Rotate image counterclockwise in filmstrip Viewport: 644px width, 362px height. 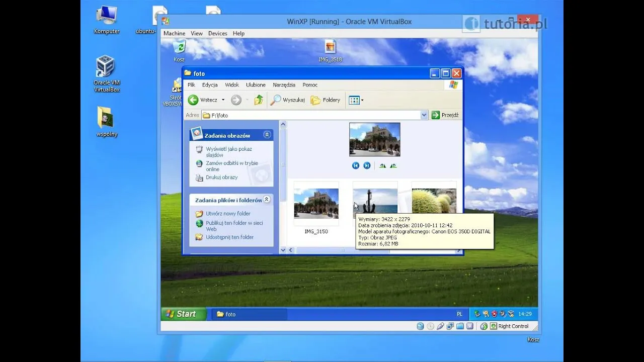pyautogui.click(x=393, y=165)
